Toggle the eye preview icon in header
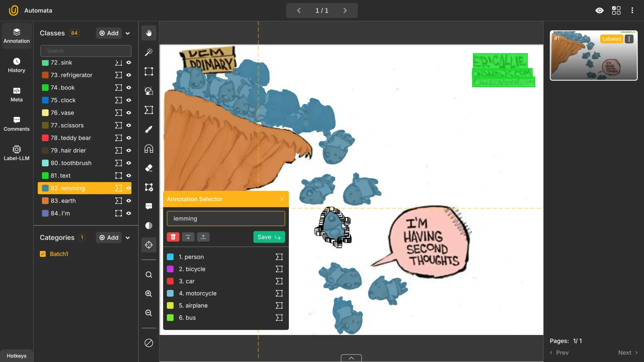This screenshot has height=362, width=644. pyautogui.click(x=600, y=11)
